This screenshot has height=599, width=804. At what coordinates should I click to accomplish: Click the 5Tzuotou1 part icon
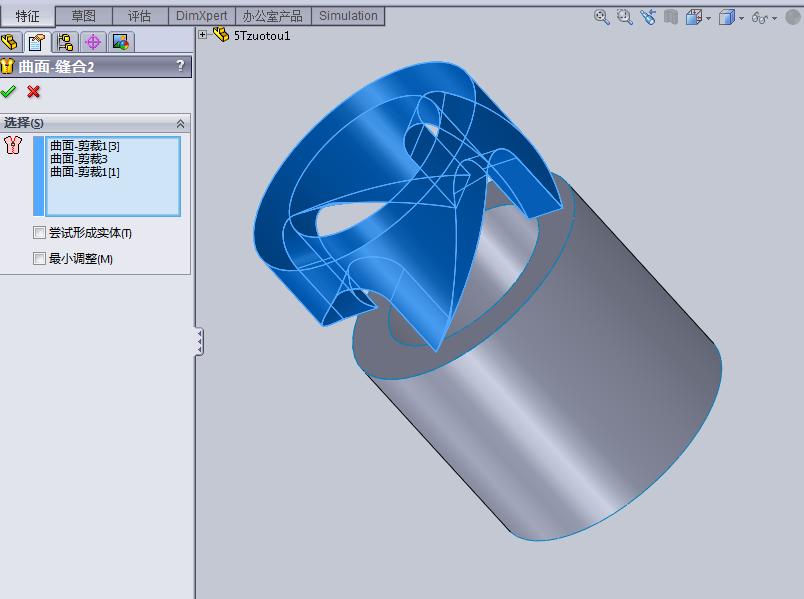click(221, 34)
